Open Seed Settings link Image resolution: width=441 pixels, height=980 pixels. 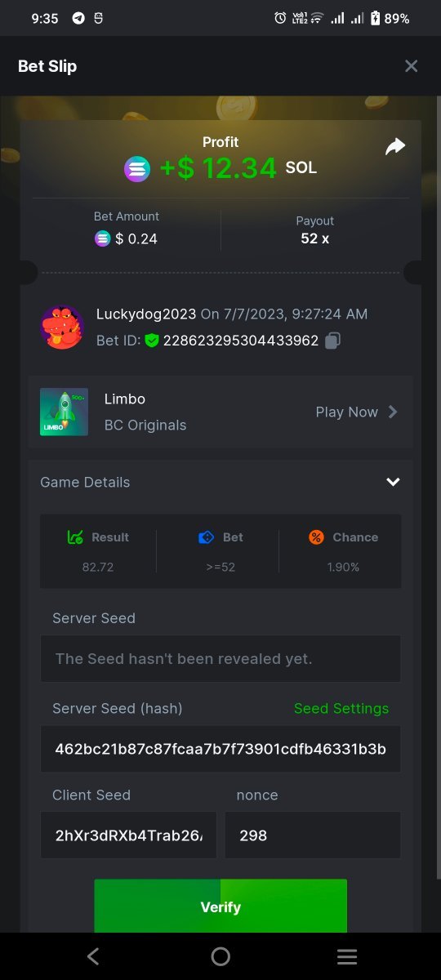tap(341, 708)
